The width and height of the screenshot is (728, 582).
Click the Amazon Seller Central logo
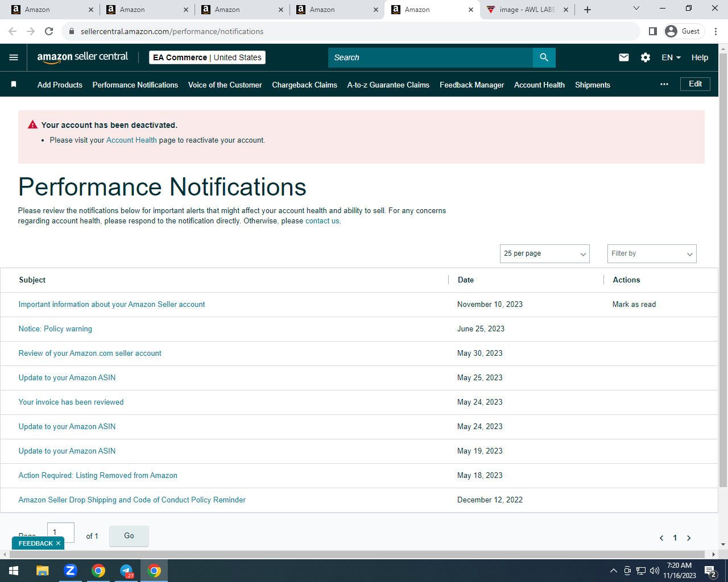pos(82,57)
